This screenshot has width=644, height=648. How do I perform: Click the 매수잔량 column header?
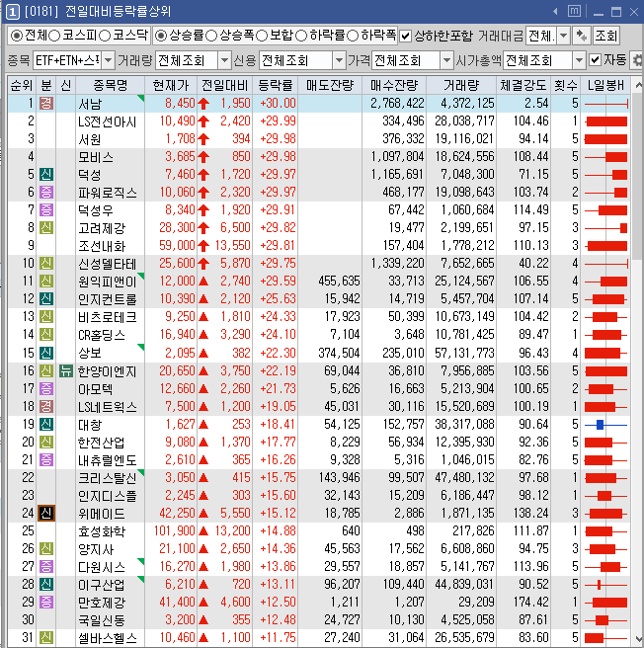click(x=394, y=85)
